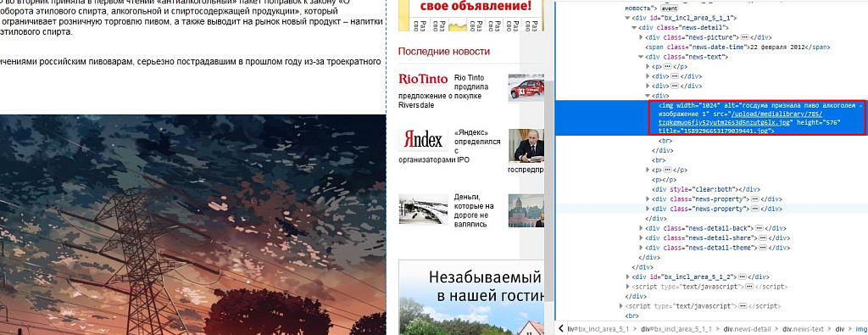Expand the news-detail-theme div node
Viewport: 868px width, 335px height.
point(642,248)
